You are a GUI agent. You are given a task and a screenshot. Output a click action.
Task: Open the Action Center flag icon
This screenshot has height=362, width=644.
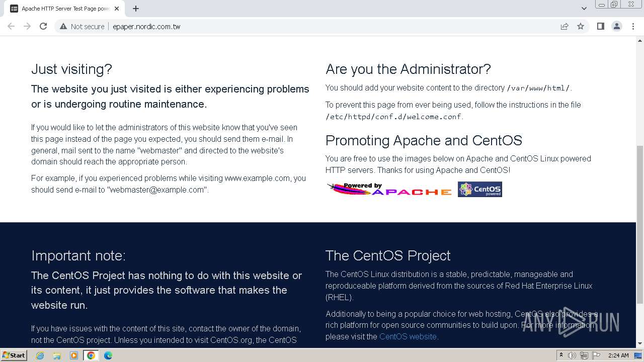tap(596, 355)
